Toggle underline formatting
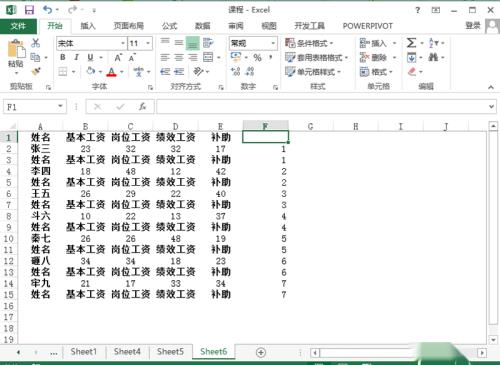This screenshot has height=365, width=500. pyautogui.click(x=90, y=57)
